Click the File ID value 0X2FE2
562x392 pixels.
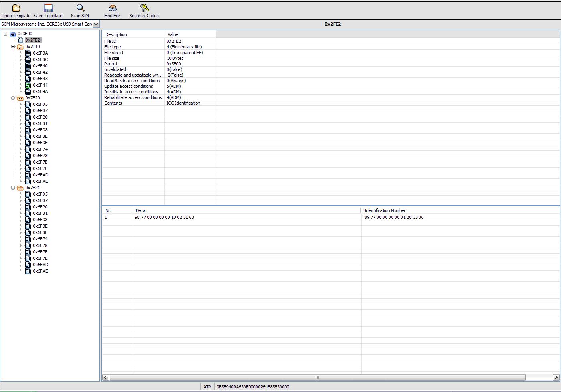tap(174, 41)
